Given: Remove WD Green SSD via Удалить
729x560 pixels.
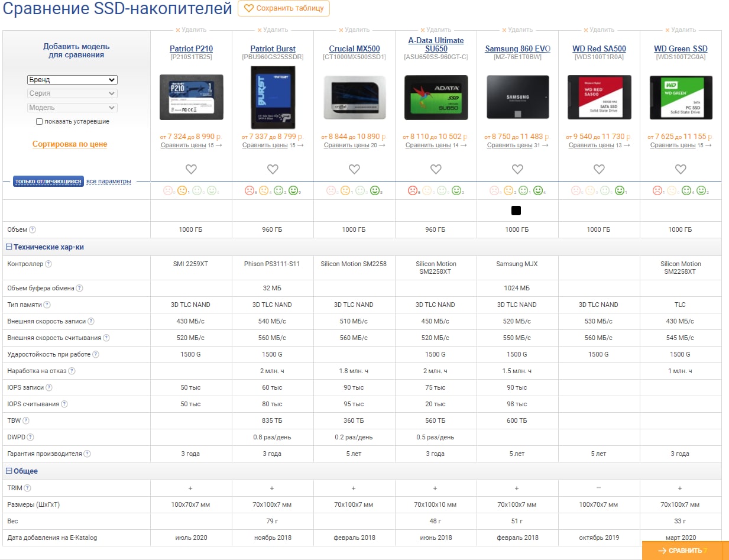Looking at the screenshot, I should (x=681, y=30).
